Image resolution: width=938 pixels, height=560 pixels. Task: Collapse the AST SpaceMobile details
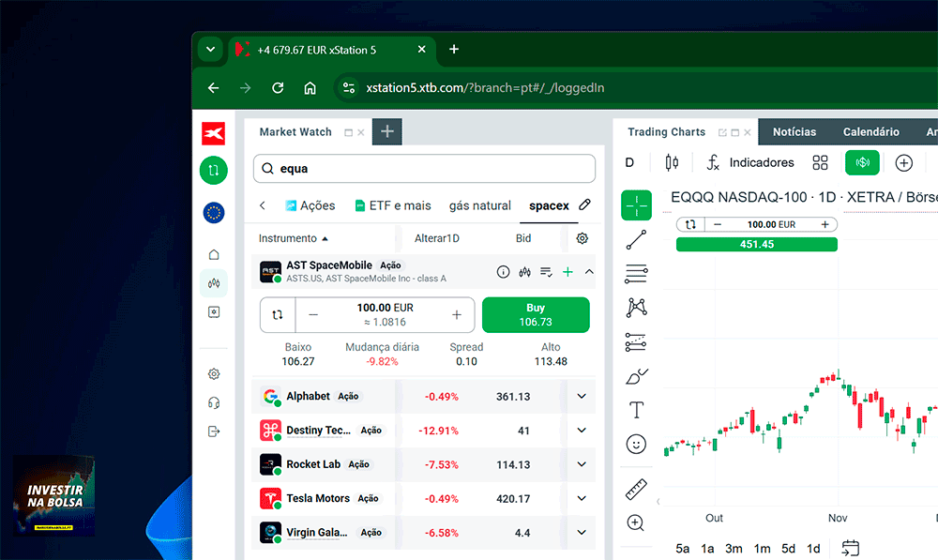pyautogui.click(x=589, y=272)
